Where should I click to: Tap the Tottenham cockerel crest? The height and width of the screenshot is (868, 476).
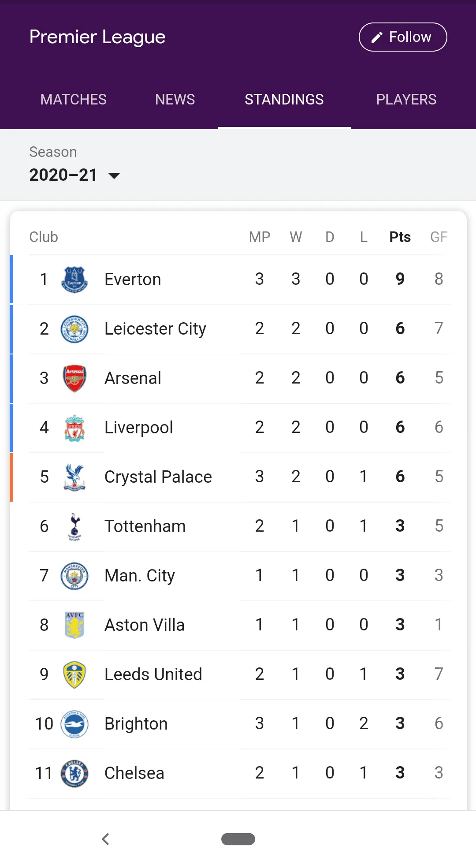pyautogui.click(x=74, y=526)
